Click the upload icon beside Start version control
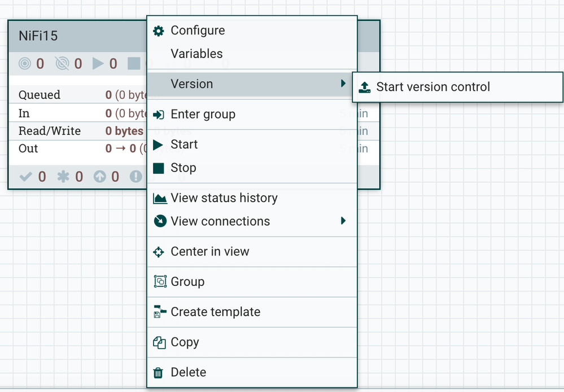Image resolution: width=564 pixels, height=392 pixels. (x=364, y=87)
